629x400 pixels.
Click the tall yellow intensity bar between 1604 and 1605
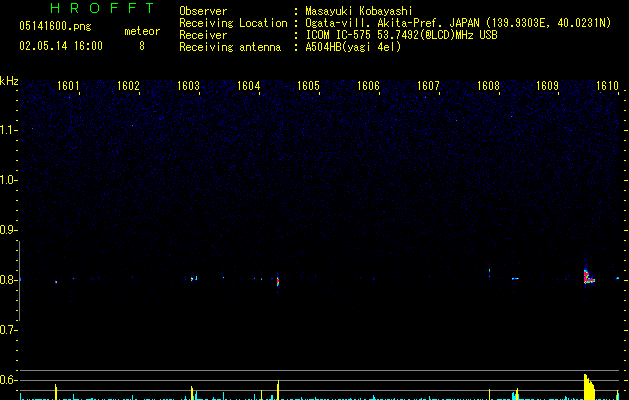tap(278, 390)
